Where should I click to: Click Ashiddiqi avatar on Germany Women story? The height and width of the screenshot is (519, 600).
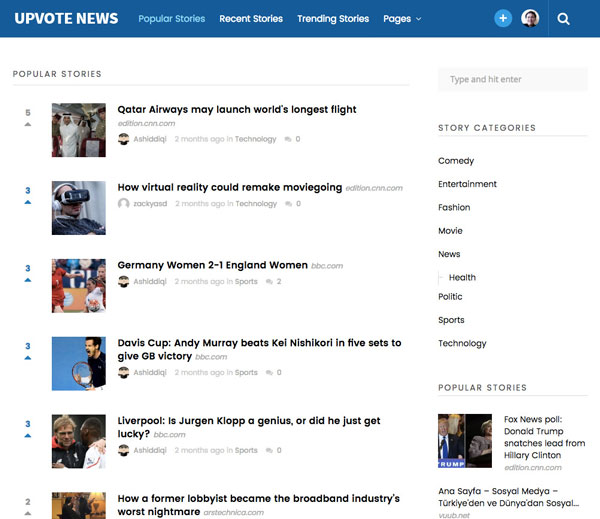(x=123, y=281)
